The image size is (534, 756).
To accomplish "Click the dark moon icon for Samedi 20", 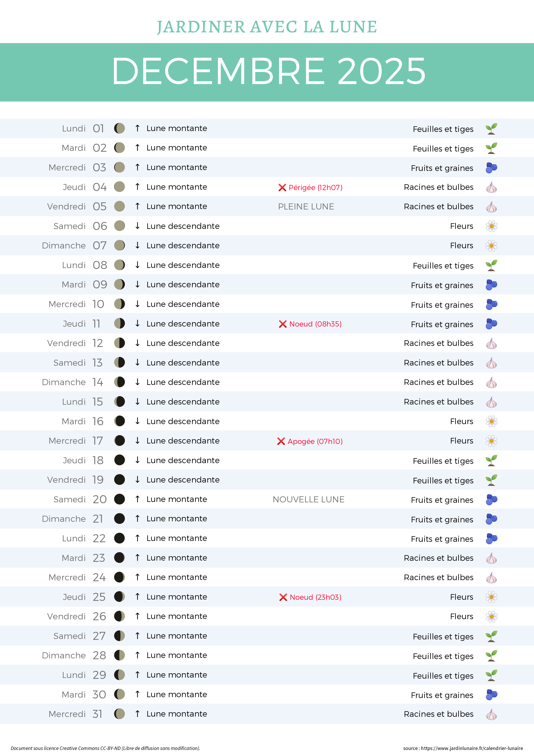I will pos(120,499).
